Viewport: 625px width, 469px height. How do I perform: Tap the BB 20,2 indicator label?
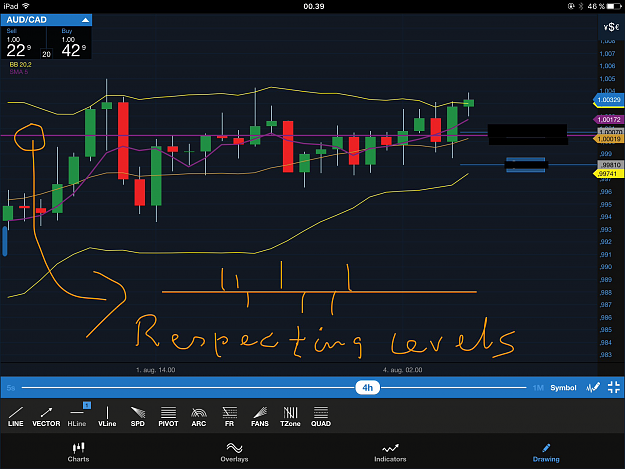pos(20,65)
